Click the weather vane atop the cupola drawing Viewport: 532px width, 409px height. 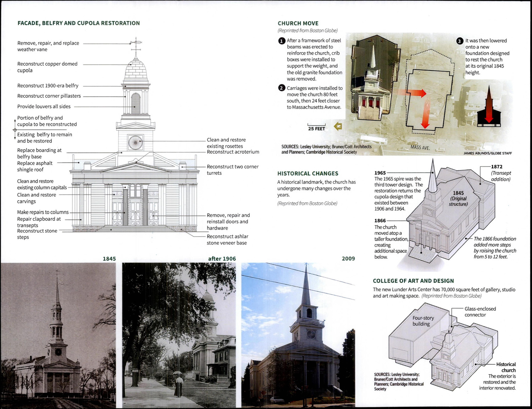(135, 44)
